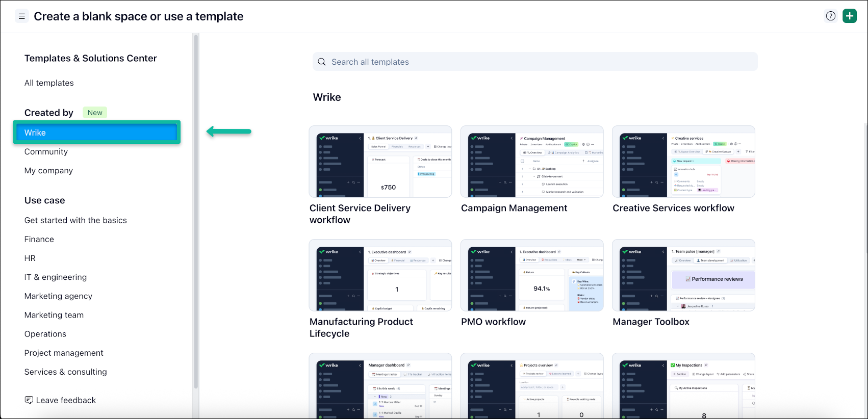
Task: Choose Marketing agency use case
Action: (58, 296)
